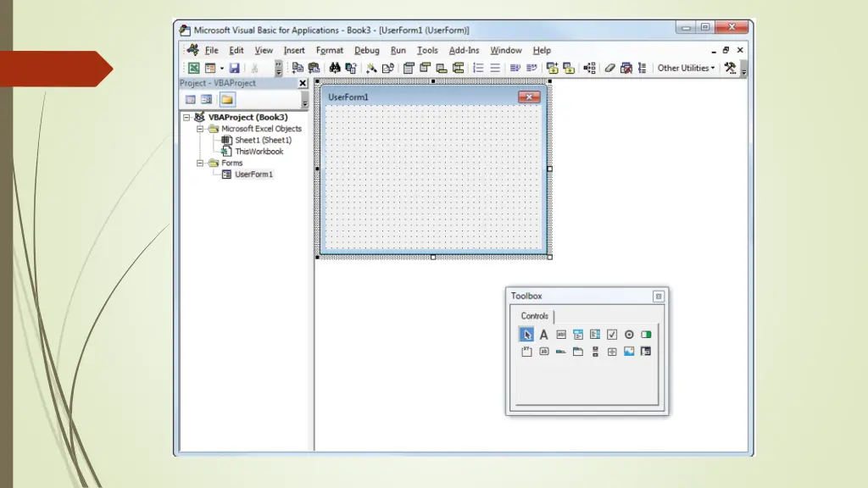Screen dimensions: 868x488
Task: Click the dotted UserForm1 design surface
Action: tap(433, 177)
